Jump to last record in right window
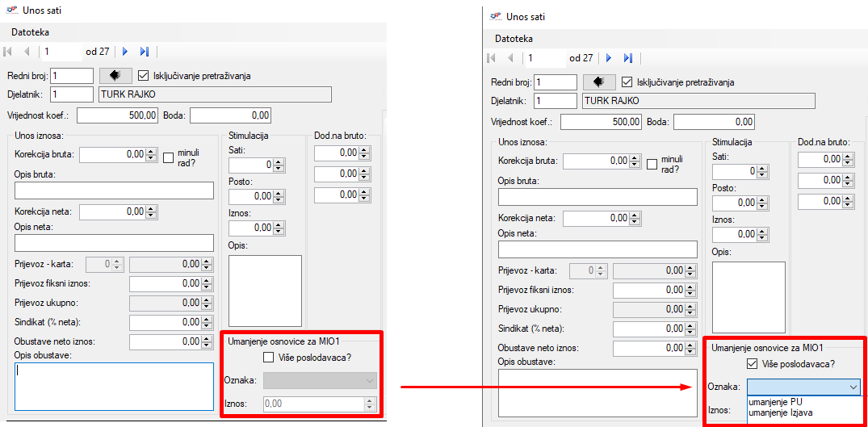The width and height of the screenshot is (868, 427). [628, 58]
